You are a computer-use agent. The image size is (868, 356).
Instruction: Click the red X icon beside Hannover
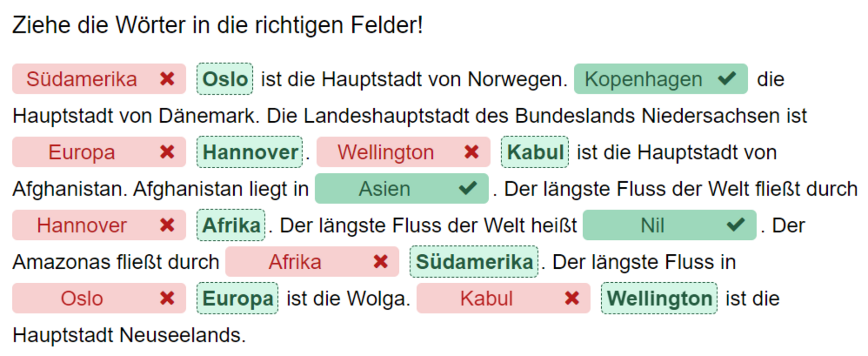pos(167,225)
